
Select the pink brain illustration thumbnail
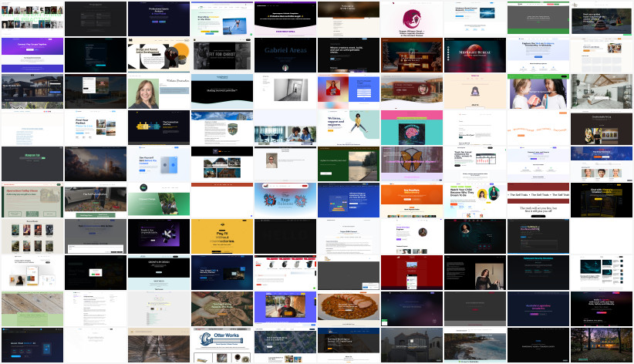pyautogui.click(x=412, y=128)
